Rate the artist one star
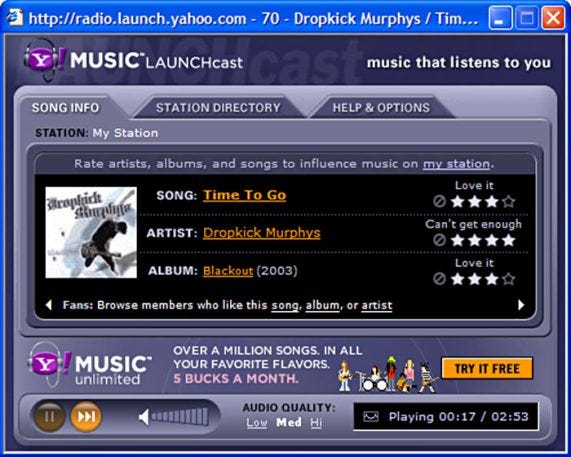The image size is (571, 457). pos(457,240)
